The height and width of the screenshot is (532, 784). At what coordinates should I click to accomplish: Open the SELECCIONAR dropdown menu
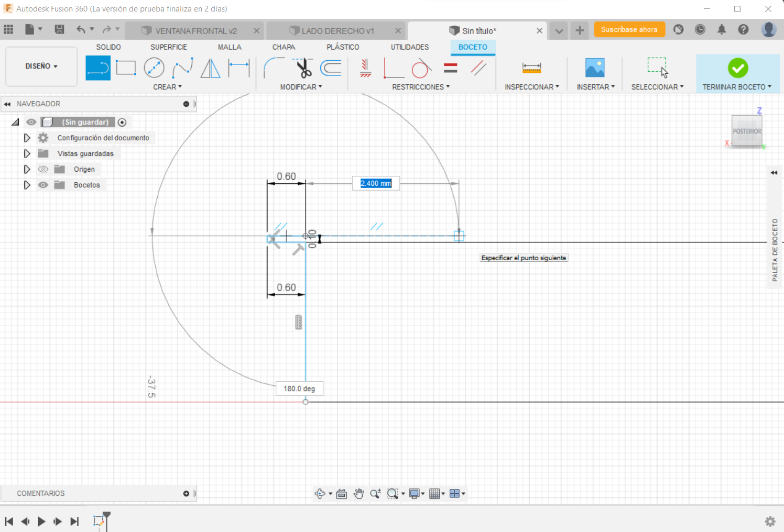[657, 87]
